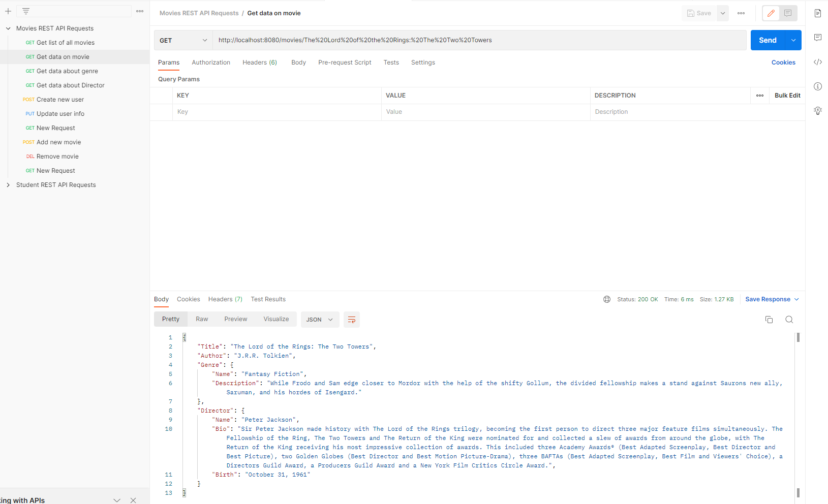Open Get data about Director request

point(75,85)
